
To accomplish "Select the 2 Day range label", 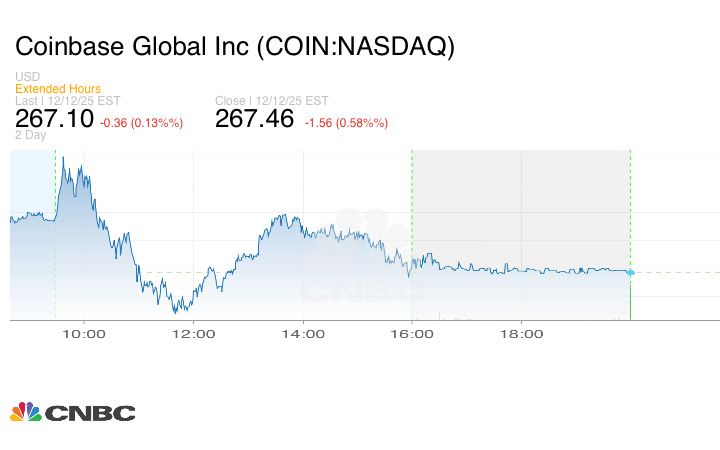I will click(31, 135).
